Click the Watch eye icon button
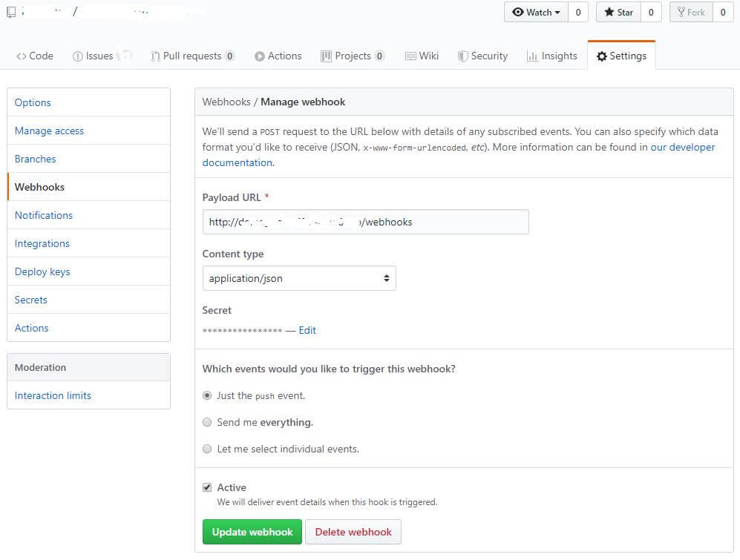The image size is (740, 560). pyautogui.click(x=536, y=12)
